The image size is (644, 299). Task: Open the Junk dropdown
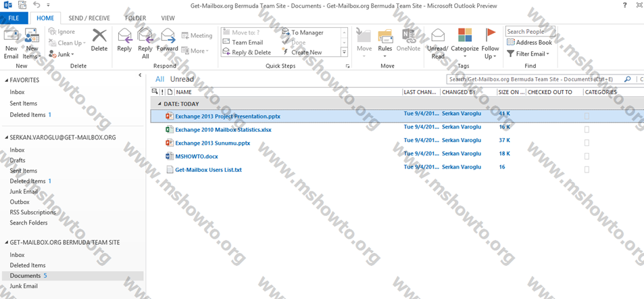point(61,54)
